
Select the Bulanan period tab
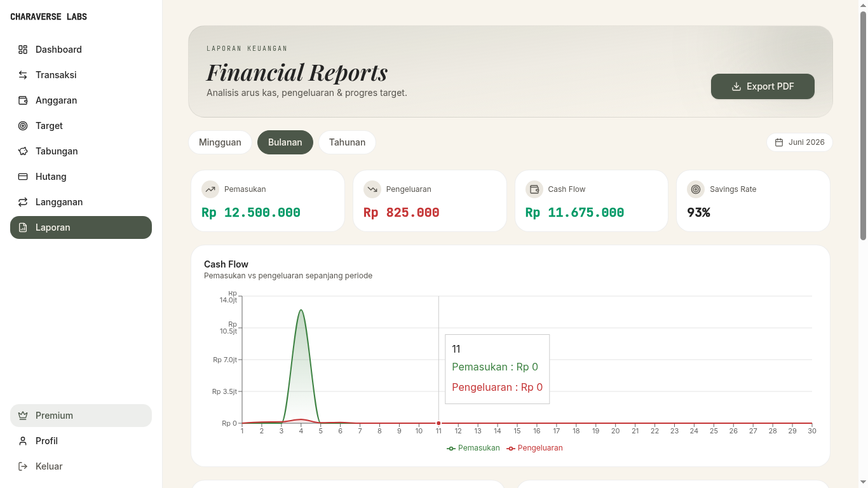pyautogui.click(x=285, y=142)
